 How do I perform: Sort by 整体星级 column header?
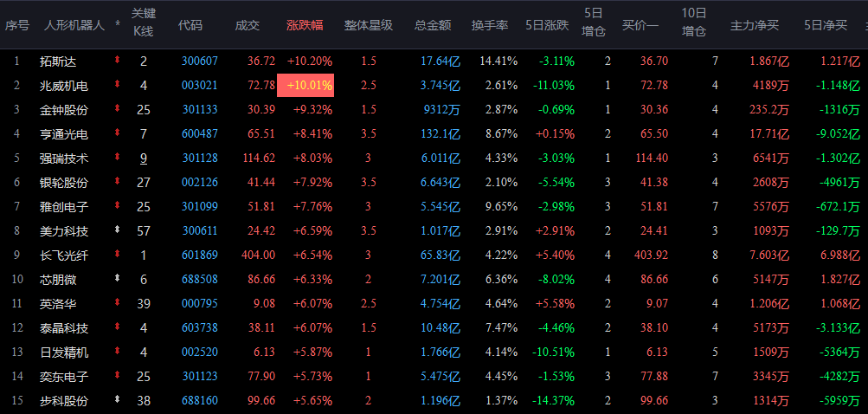tap(368, 25)
